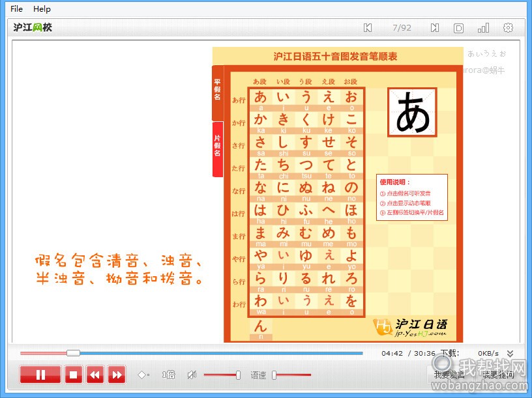Click kana に in the chart
Image resolution: width=532 pixels, height=398 pixels.
pyautogui.click(x=284, y=188)
